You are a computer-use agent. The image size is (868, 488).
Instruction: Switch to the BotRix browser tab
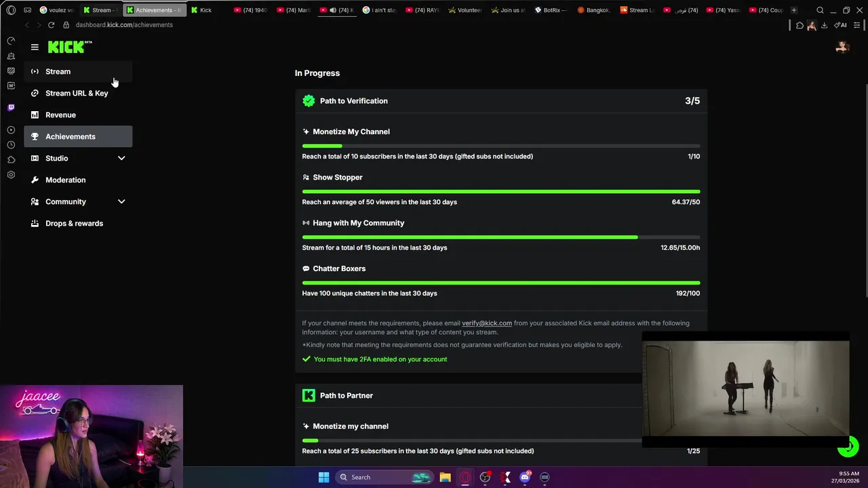point(551,10)
